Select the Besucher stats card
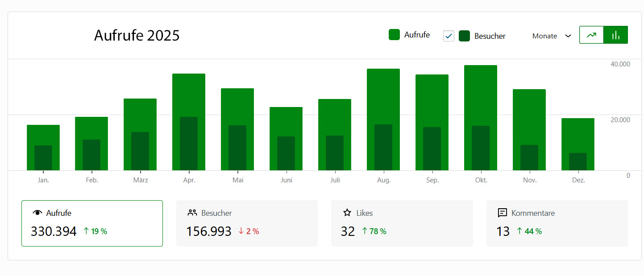This screenshot has width=644, height=276. 247,223
